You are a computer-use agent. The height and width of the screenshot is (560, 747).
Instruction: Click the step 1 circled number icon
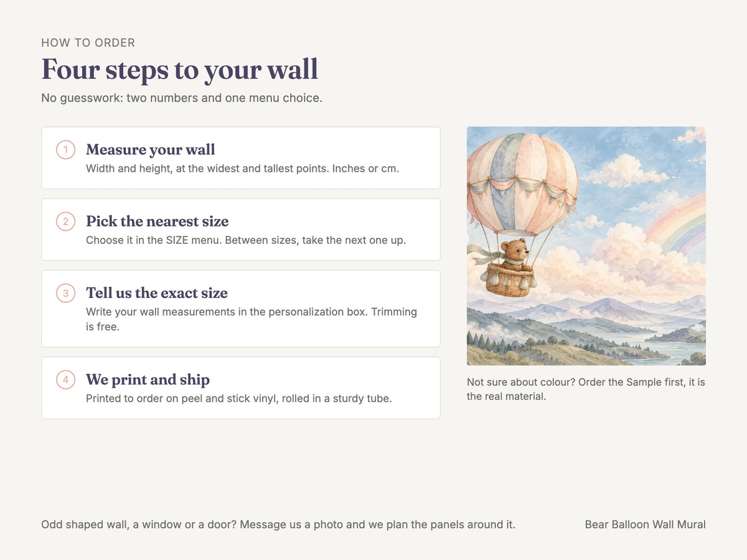tap(65, 150)
